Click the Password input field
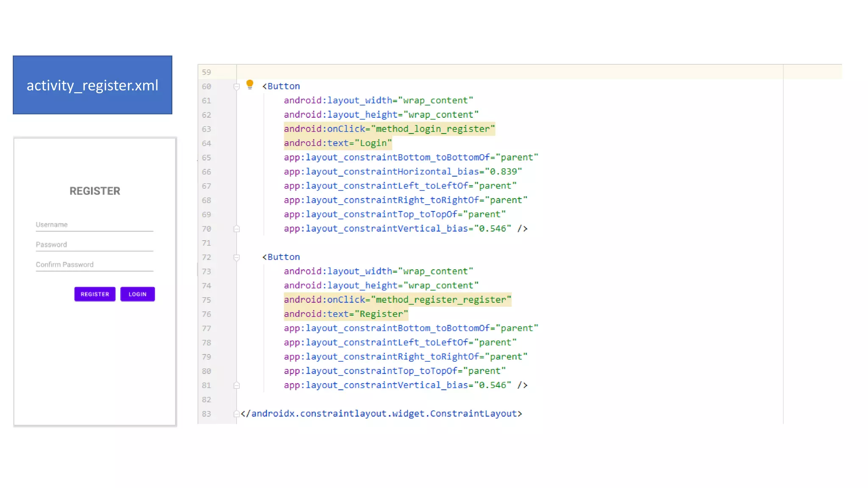Screen dimensions: 868x488 click(x=95, y=245)
